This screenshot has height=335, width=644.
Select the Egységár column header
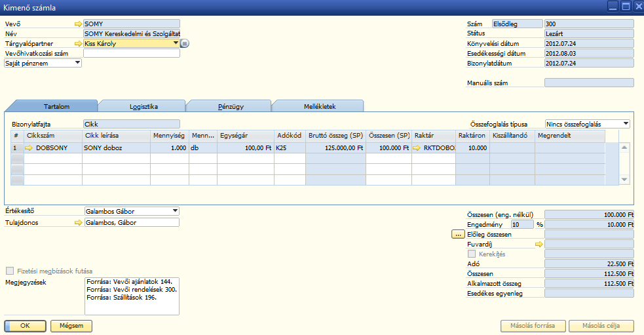tap(246, 136)
